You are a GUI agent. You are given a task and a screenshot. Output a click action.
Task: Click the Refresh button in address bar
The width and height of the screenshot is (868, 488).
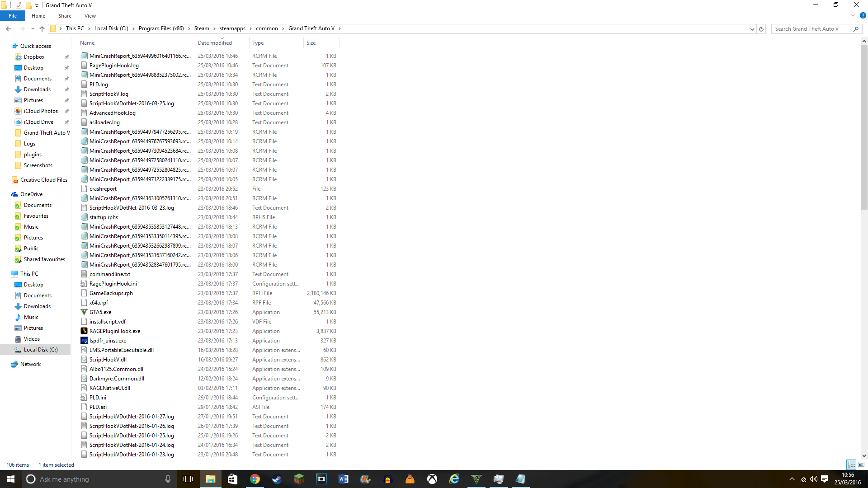click(x=761, y=29)
